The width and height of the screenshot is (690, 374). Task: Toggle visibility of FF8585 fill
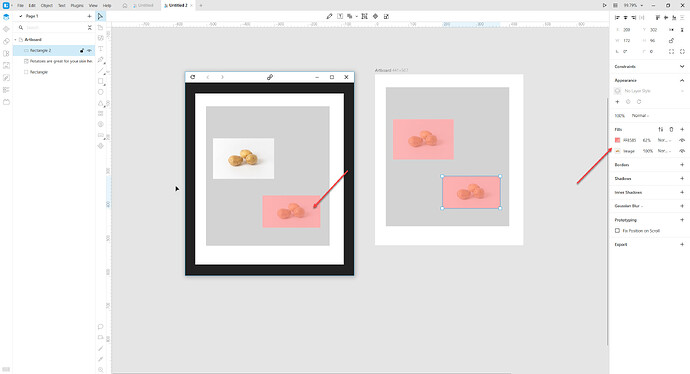[682, 140]
